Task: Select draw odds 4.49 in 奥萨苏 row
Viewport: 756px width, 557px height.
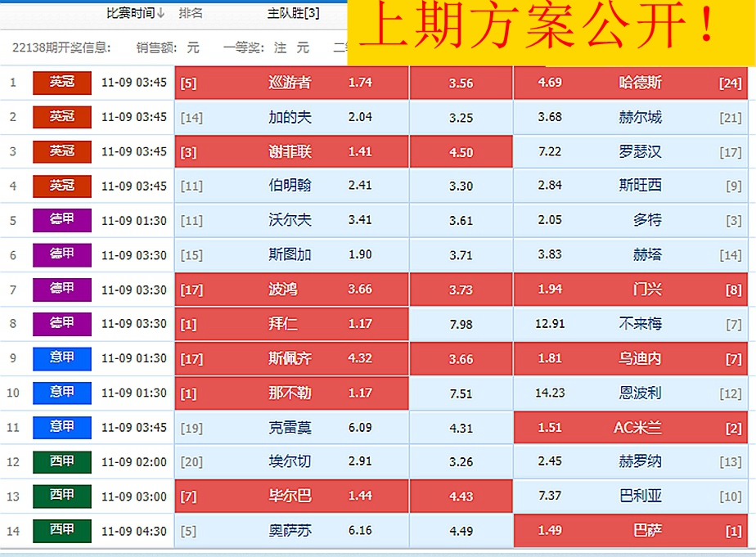Action: click(461, 532)
